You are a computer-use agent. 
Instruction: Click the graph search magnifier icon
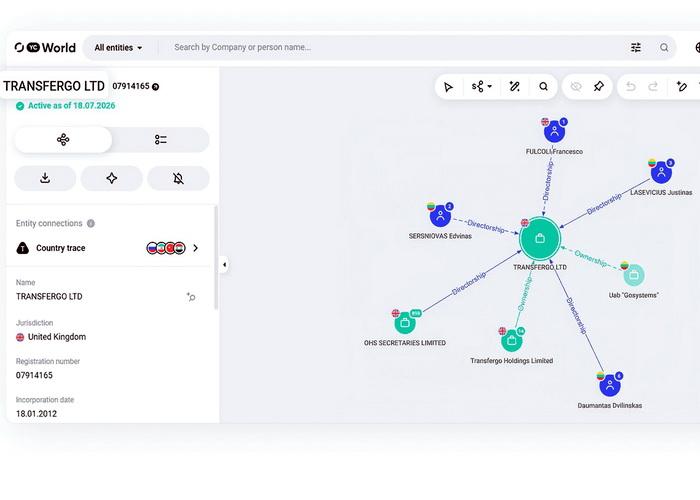point(543,86)
